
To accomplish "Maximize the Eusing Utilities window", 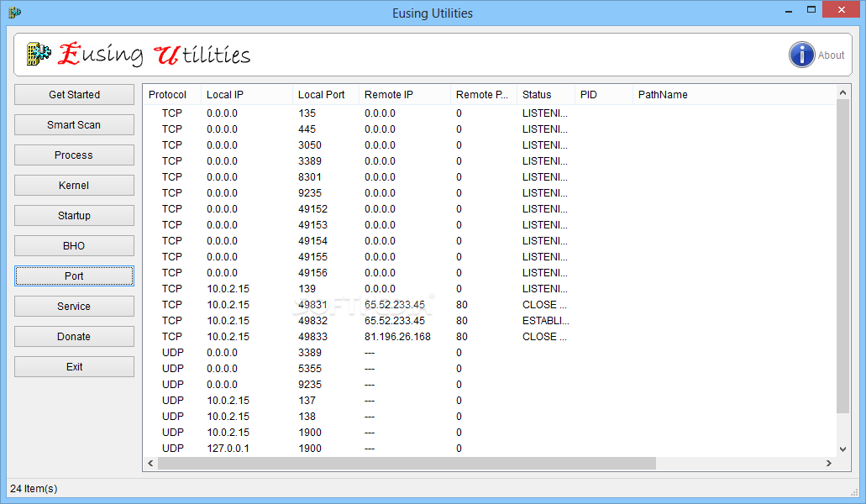I will 811,10.
